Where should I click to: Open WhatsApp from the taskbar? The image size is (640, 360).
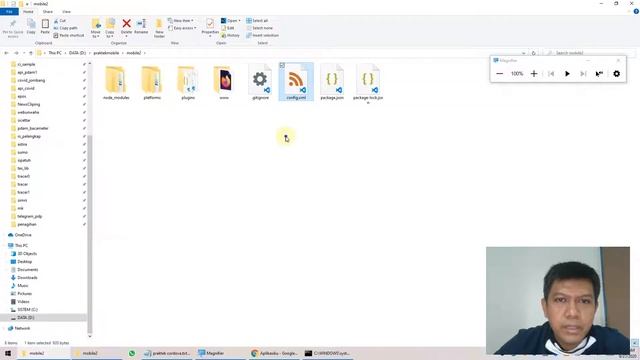(x=132, y=353)
